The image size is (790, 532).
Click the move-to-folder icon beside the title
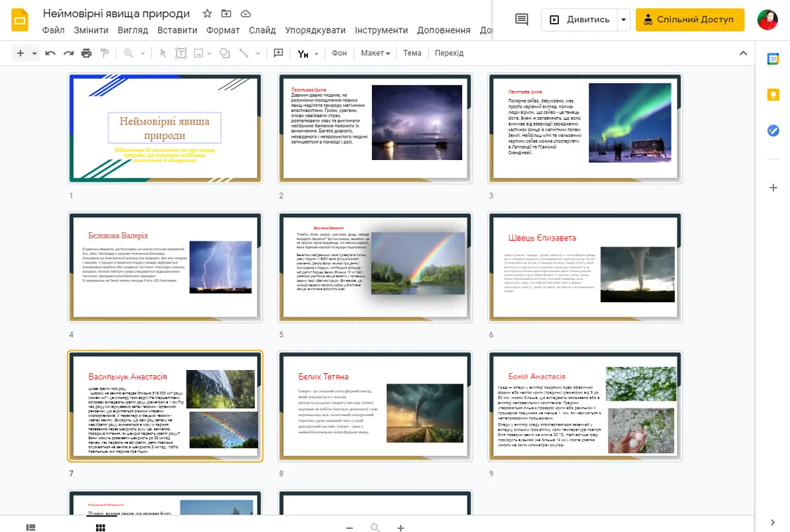(x=226, y=14)
